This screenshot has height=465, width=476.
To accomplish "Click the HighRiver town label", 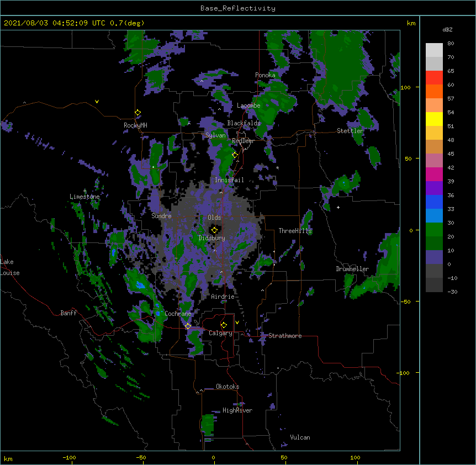I will pos(237,410).
